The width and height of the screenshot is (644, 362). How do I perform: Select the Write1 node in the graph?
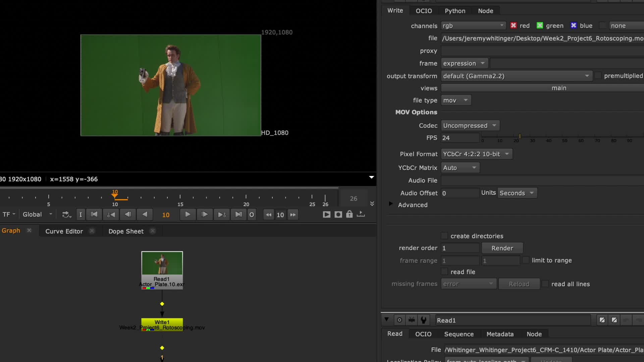[162, 322]
